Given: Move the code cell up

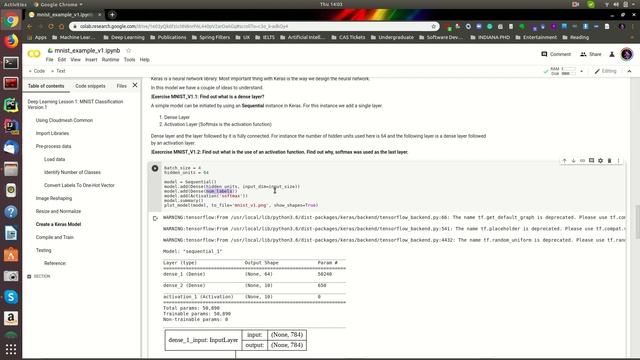Looking at the screenshot, I should 564,161.
